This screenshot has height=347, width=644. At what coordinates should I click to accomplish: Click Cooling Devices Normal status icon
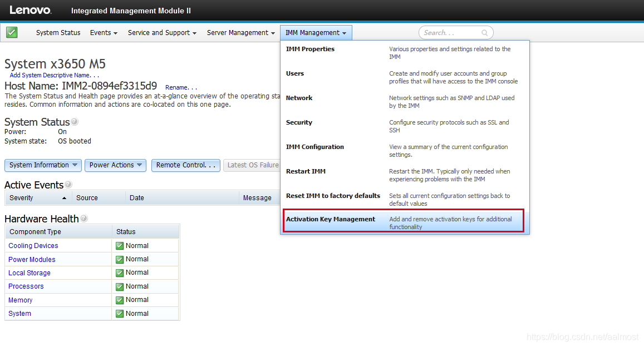click(120, 246)
